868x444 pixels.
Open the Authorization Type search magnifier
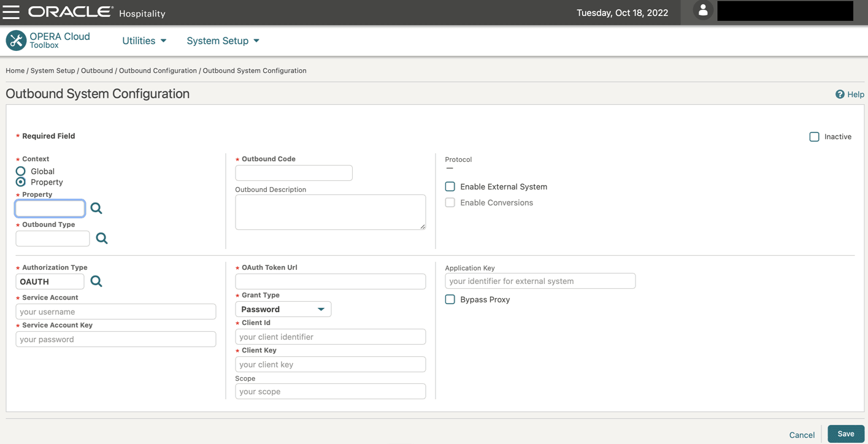96,281
